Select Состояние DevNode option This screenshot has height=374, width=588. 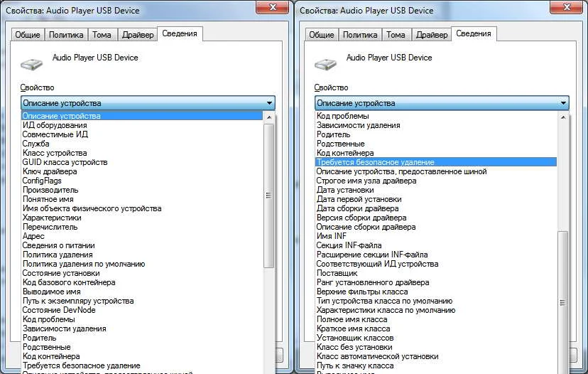(x=142, y=310)
